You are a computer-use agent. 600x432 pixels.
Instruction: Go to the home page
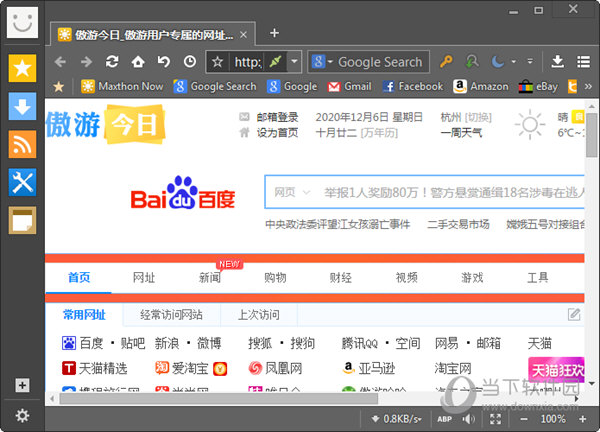(x=138, y=62)
